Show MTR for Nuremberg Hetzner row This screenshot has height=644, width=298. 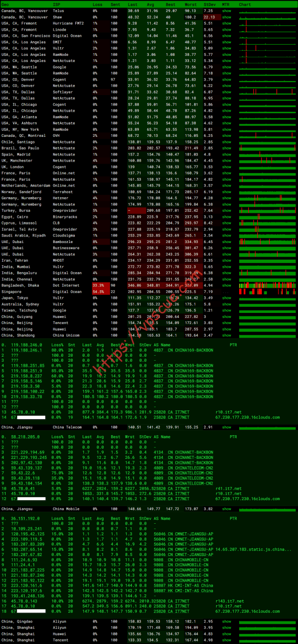pos(227,198)
